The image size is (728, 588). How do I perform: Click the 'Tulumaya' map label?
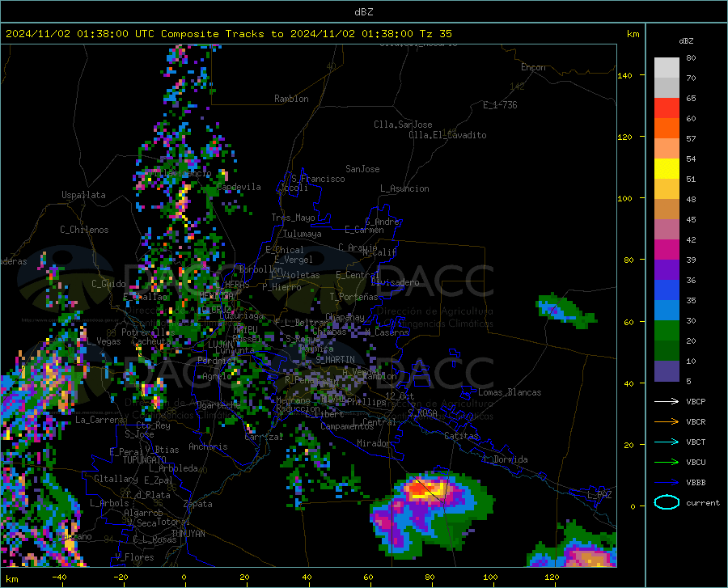click(302, 234)
